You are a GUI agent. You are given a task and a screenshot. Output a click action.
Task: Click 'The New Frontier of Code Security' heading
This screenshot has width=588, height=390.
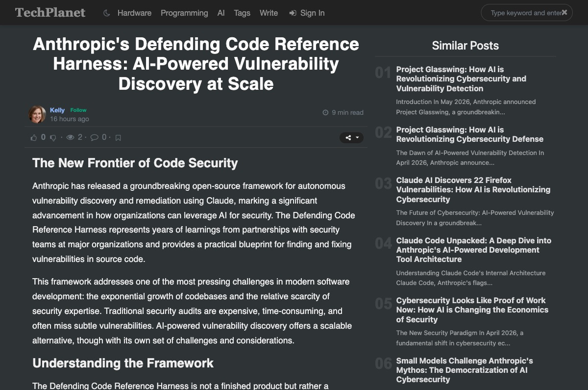pyautogui.click(x=135, y=163)
